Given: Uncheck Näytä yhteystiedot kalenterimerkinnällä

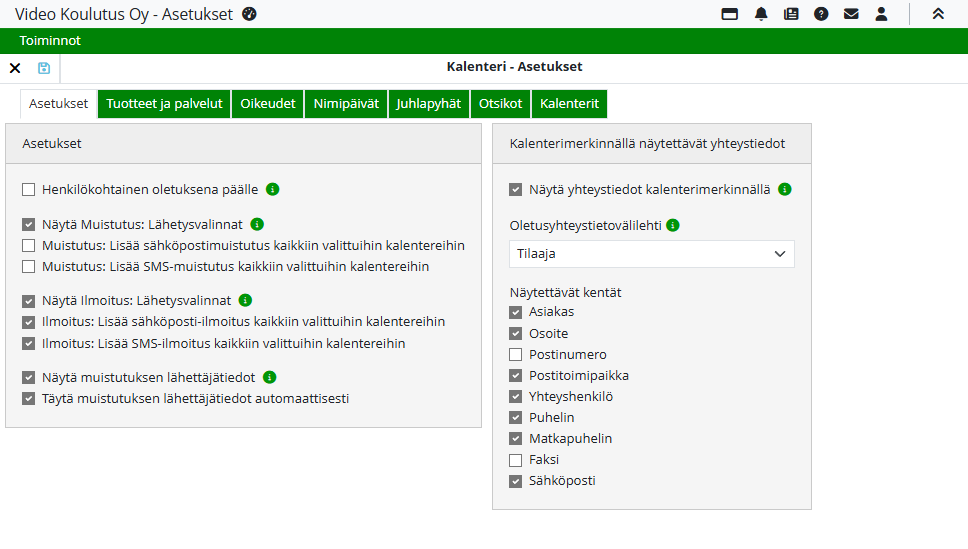Looking at the screenshot, I should 516,189.
